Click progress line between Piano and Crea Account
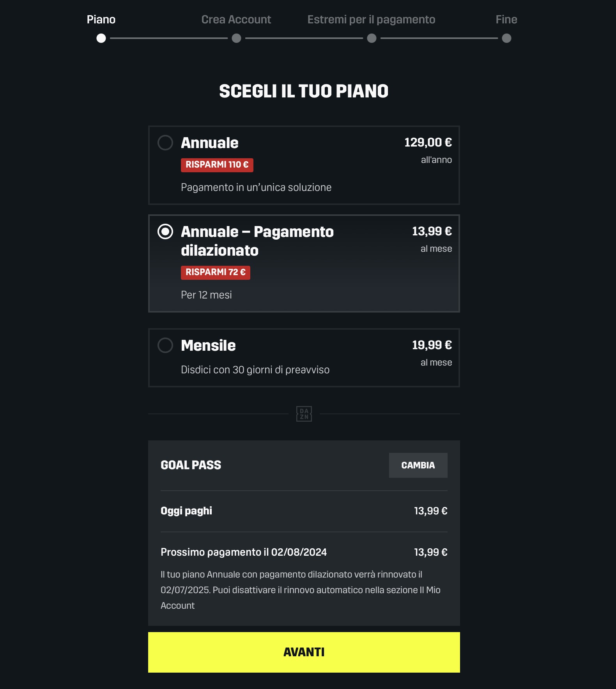Screen dimensions: 616x689 pos(168,38)
